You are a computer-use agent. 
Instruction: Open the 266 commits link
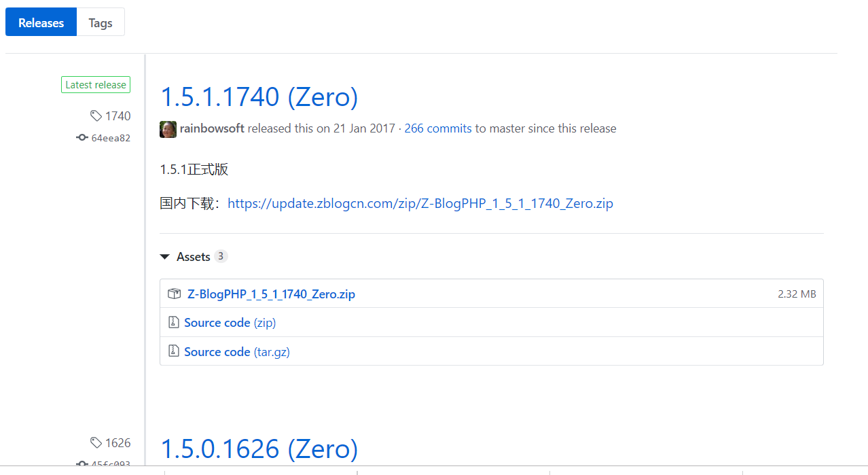438,128
